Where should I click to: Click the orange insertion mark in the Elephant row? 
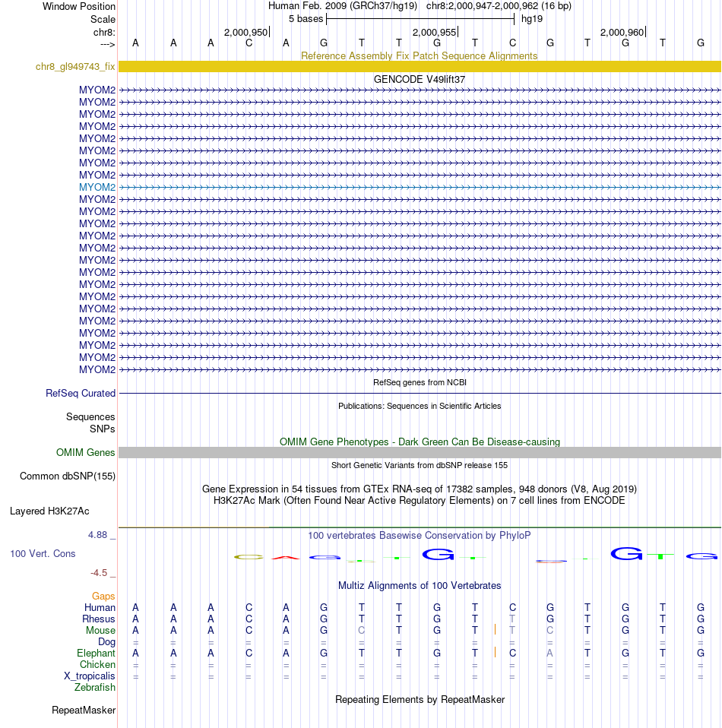point(495,652)
